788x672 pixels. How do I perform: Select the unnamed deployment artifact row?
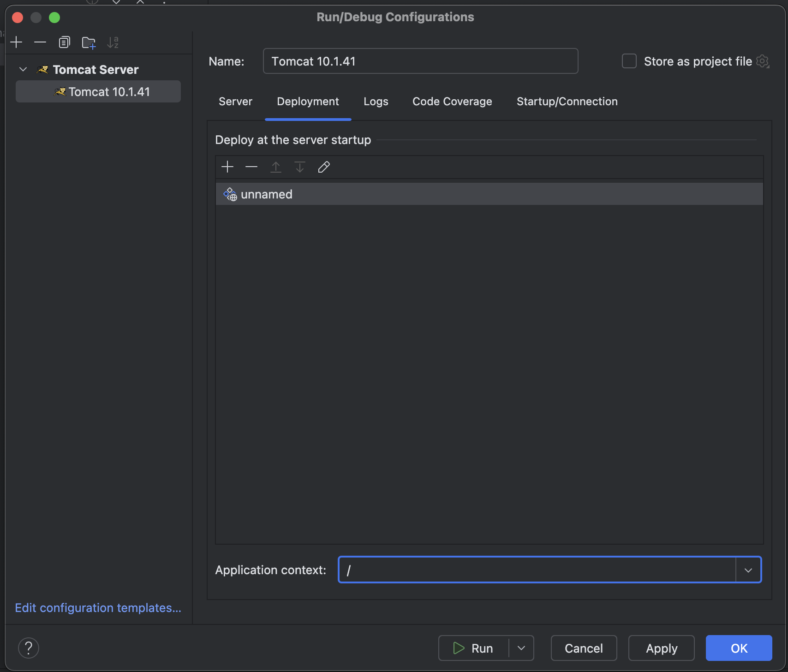(x=489, y=194)
